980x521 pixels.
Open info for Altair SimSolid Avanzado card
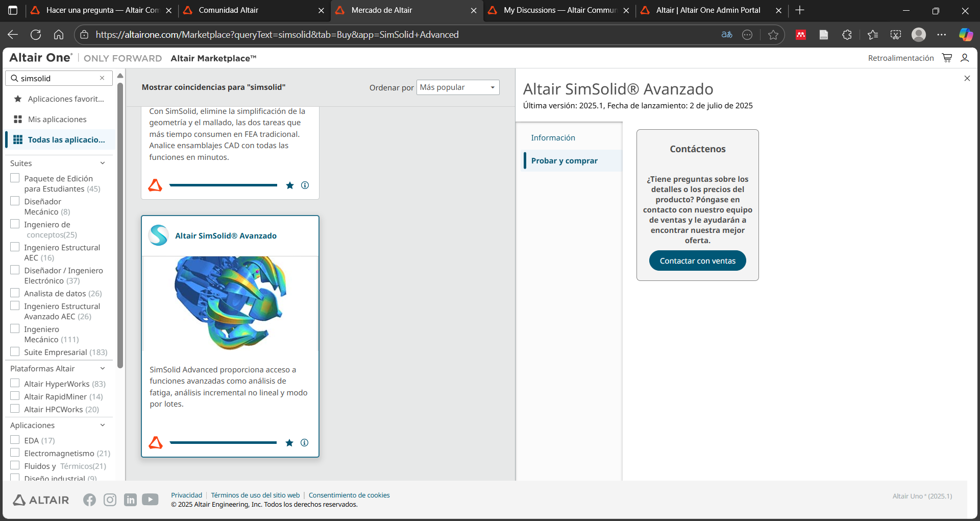[304, 443]
